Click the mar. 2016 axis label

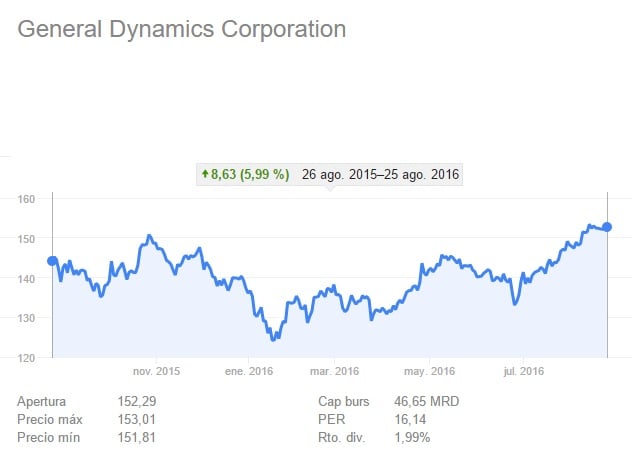pyautogui.click(x=333, y=371)
